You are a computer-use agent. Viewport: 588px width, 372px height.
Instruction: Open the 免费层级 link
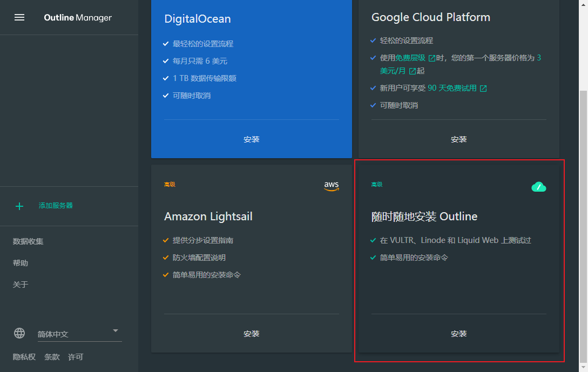410,58
